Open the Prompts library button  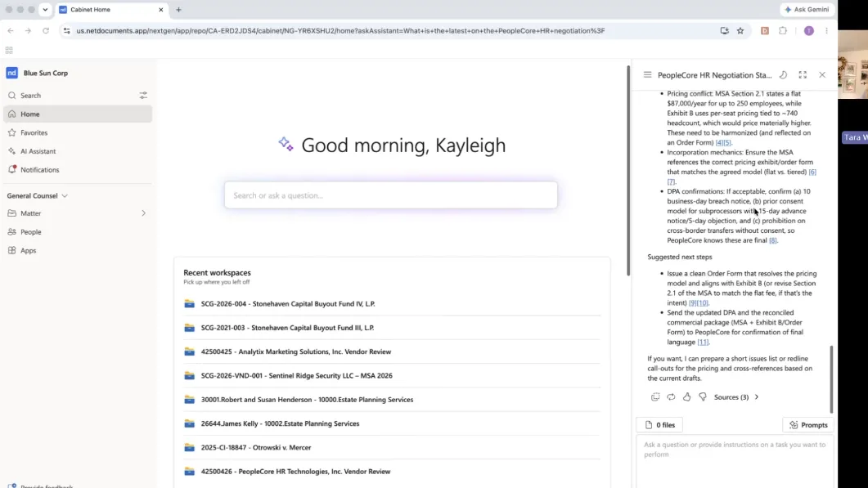pos(808,425)
